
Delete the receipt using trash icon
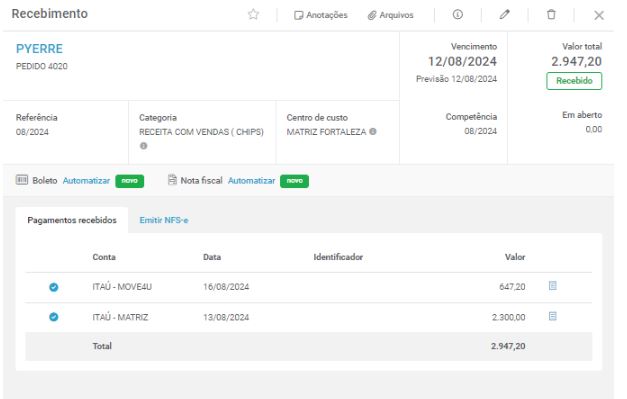pos(551,15)
